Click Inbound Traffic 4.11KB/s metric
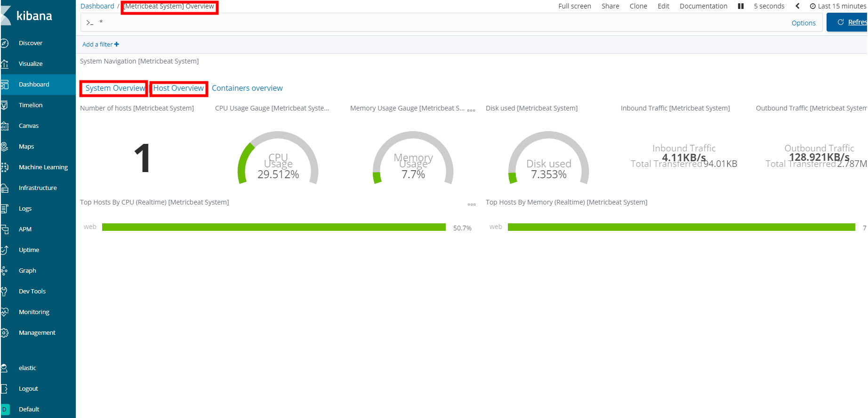The image size is (868, 418). (684, 158)
